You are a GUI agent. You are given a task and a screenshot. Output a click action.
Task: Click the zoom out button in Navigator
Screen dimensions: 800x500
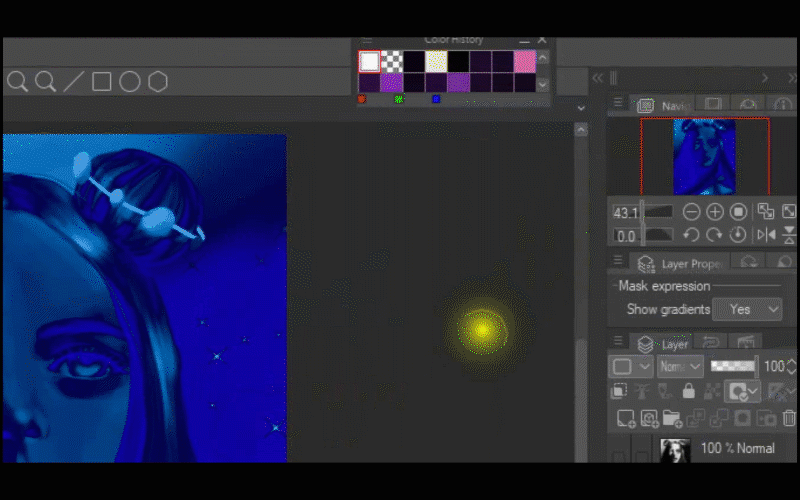(x=691, y=212)
